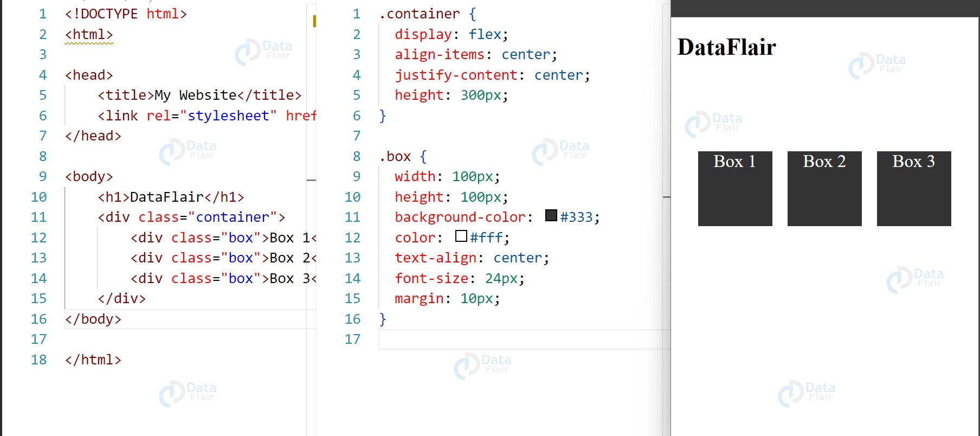This screenshot has height=436, width=980.
Task: Click the <!DOCTYPE html> line
Action: tap(126, 14)
